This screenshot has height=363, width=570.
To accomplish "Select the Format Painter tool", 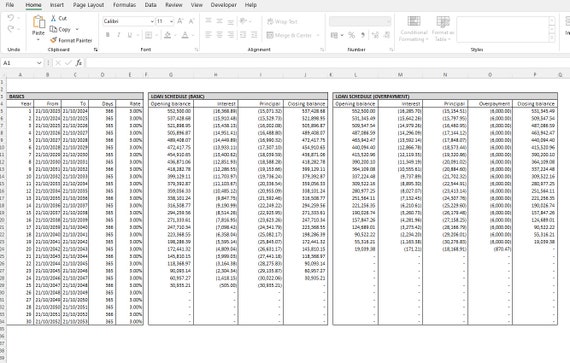I will coord(71,40).
